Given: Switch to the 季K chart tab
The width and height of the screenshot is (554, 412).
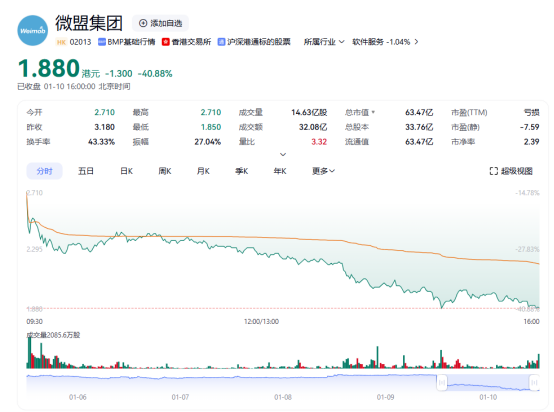Looking at the screenshot, I should point(242,171).
